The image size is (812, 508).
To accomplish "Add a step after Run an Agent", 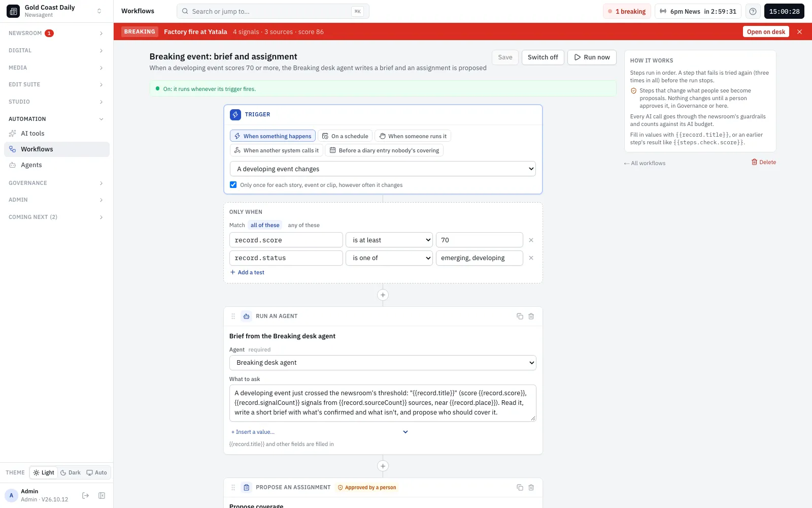I will 383,466.
